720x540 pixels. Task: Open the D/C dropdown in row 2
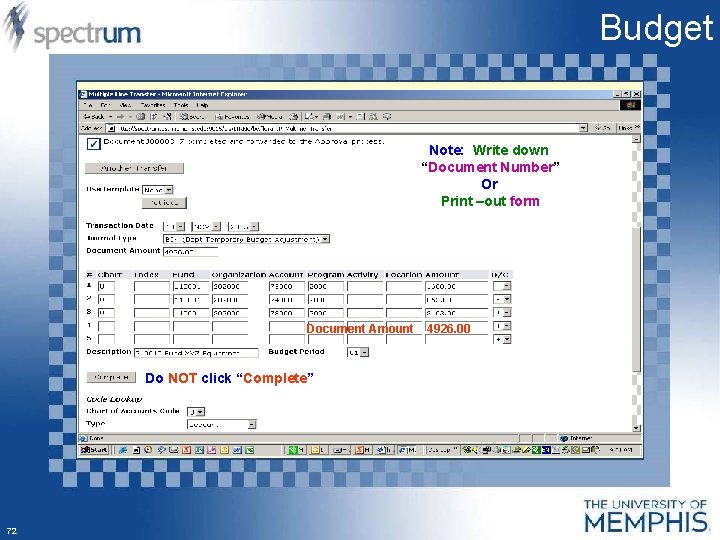point(502,299)
